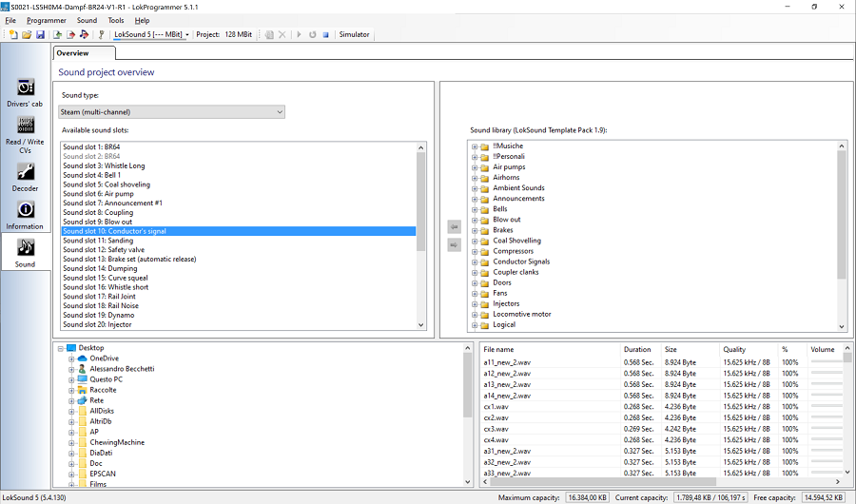
Task: Click the Simulator toolbar button
Action: pos(355,35)
